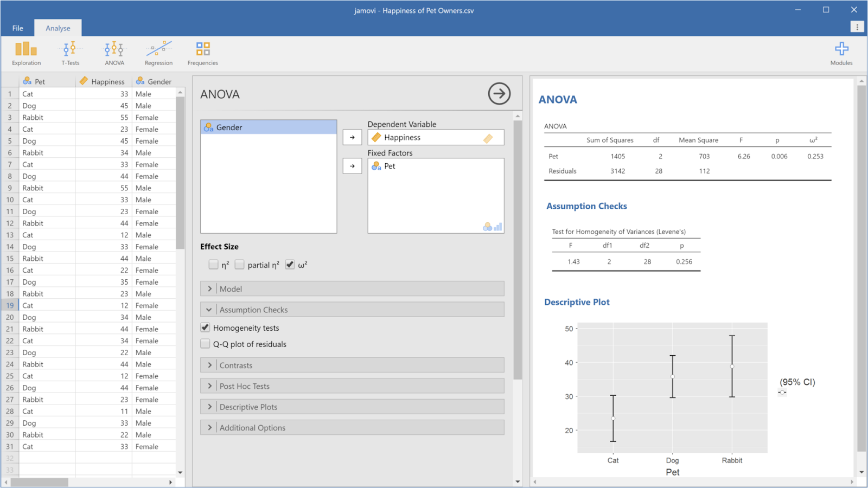Enable Q-Q plot of residuals
The width and height of the screenshot is (868, 488).
[x=205, y=344]
